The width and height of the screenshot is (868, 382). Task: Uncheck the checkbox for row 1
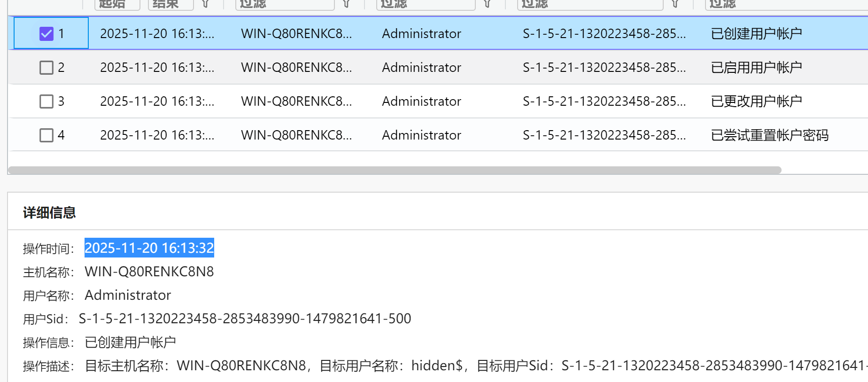click(x=46, y=34)
